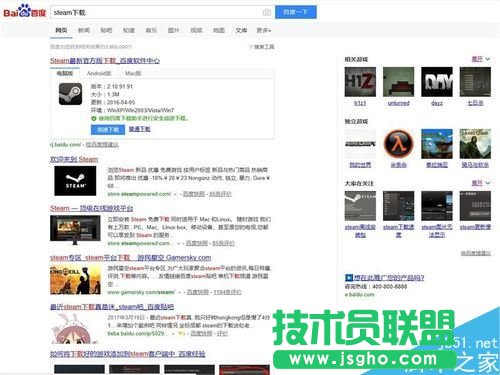Open the Unturned game thumbnail
Image resolution: width=500 pixels, height=375 pixels.
[398, 82]
